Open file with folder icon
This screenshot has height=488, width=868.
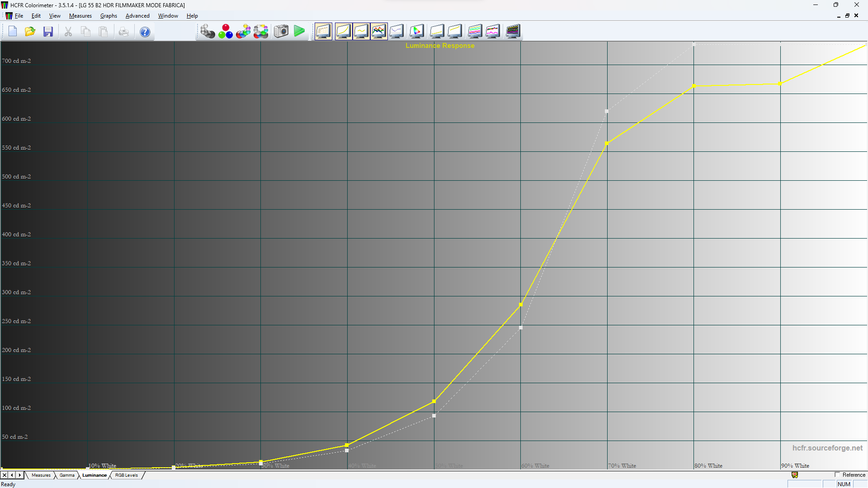(x=30, y=32)
